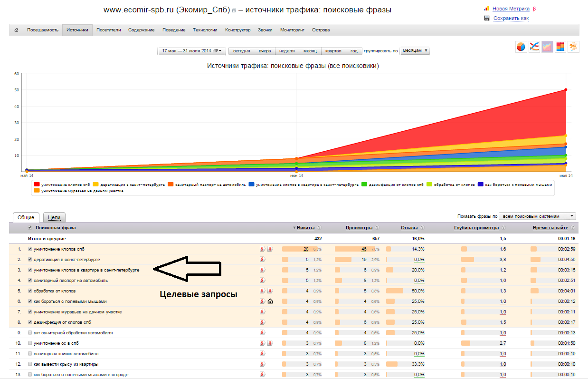The width and height of the screenshot is (588, 379).
Task: Uncheck уничтожение клопов спб row checkbox
Action: (x=30, y=249)
